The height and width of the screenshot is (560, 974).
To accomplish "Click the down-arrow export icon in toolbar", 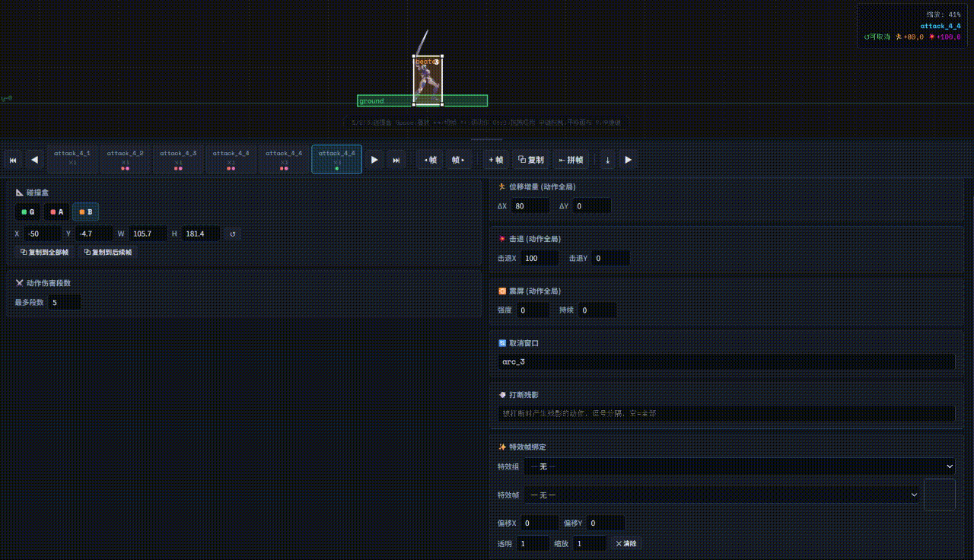I will [607, 160].
